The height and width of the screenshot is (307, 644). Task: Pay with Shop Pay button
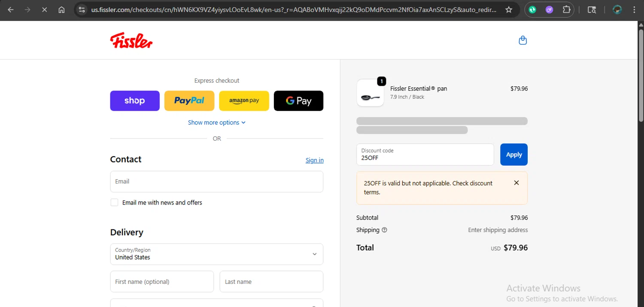(x=135, y=101)
